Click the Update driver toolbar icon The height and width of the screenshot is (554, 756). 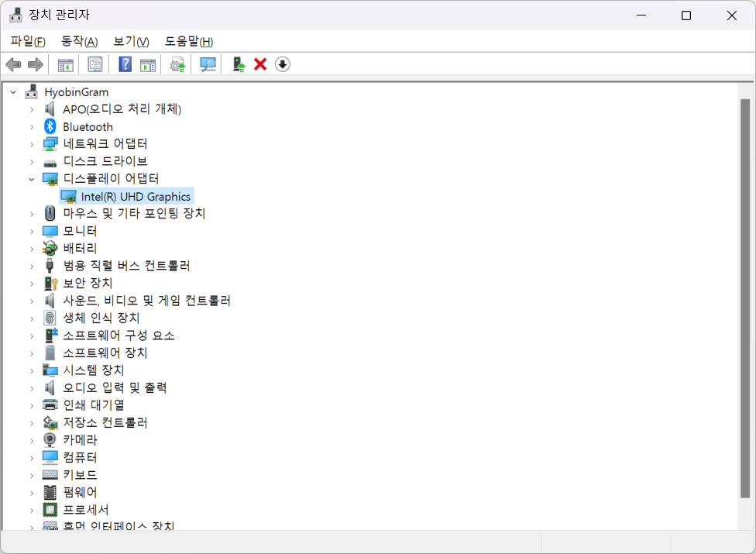click(x=177, y=64)
